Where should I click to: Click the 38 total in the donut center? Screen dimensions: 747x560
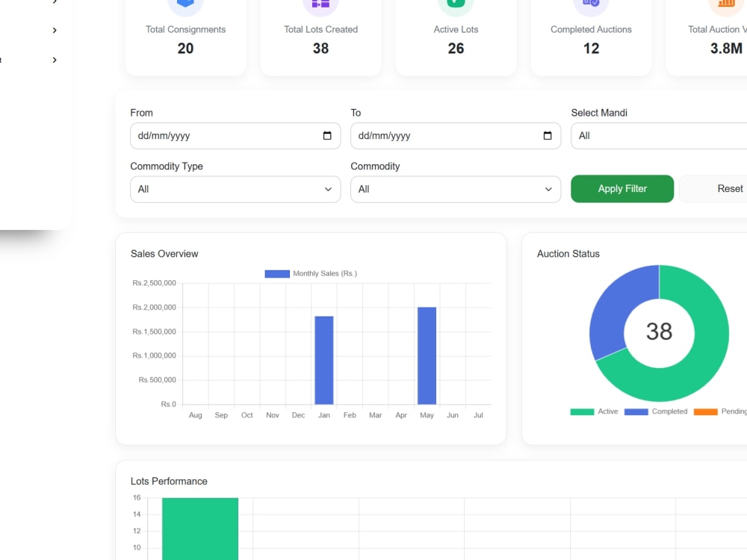click(659, 332)
